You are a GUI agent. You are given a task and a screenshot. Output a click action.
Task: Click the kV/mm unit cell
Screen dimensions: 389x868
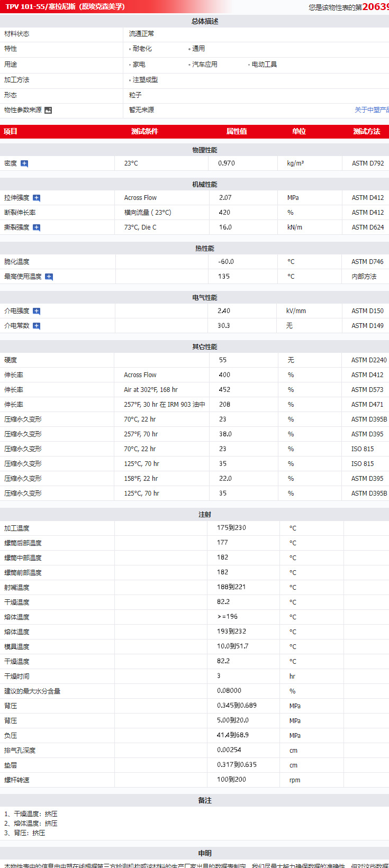296,311
